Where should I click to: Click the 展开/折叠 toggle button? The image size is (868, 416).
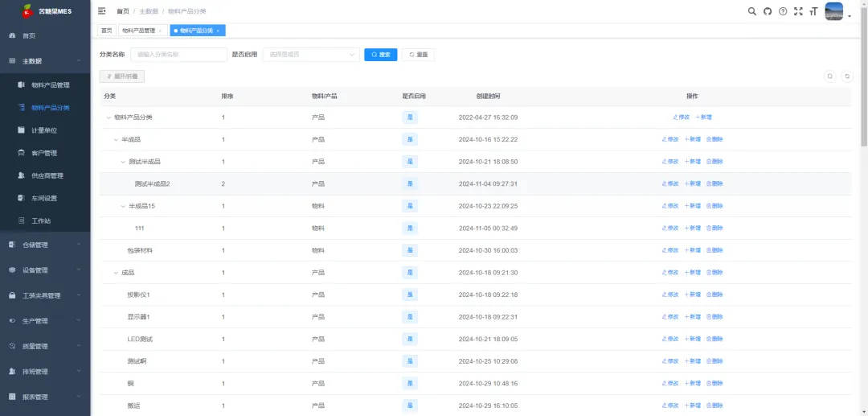coord(122,76)
